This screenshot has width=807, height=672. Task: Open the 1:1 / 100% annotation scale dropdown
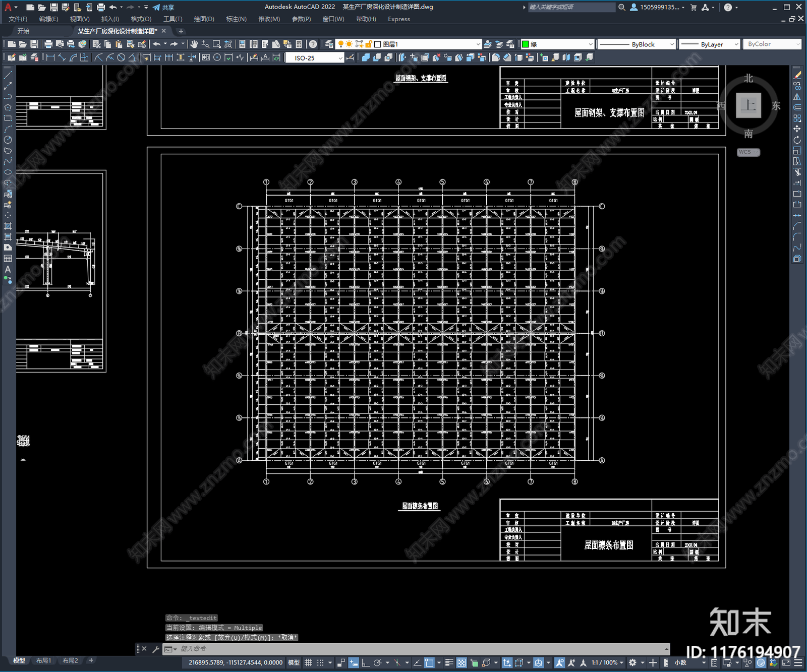click(x=607, y=662)
